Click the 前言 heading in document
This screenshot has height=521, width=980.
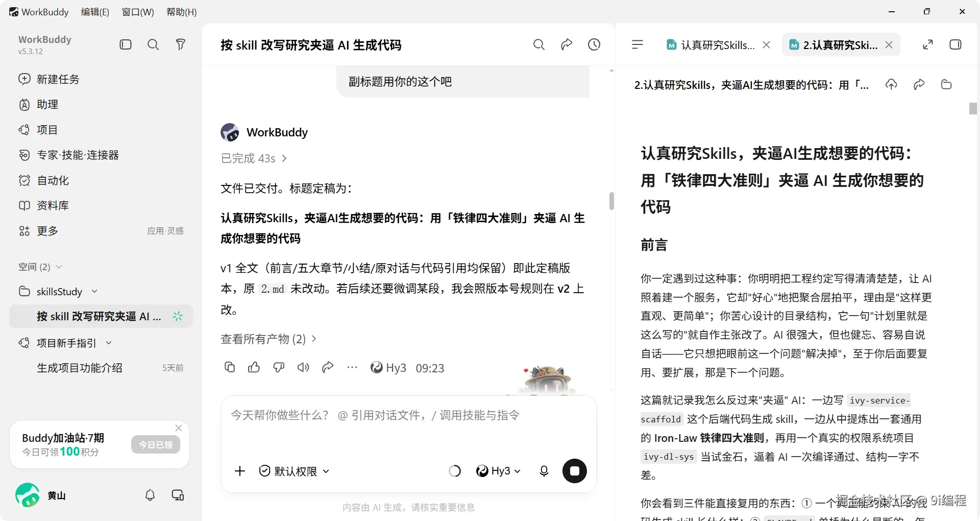(654, 245)
